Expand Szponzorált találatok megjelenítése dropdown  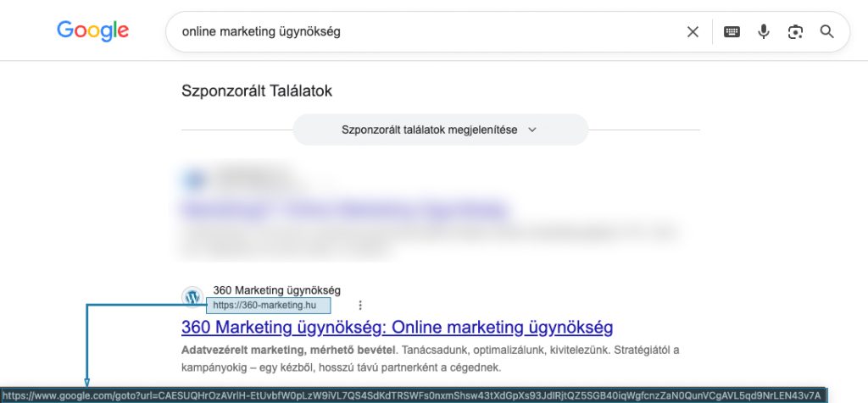[x=440, y=130]
